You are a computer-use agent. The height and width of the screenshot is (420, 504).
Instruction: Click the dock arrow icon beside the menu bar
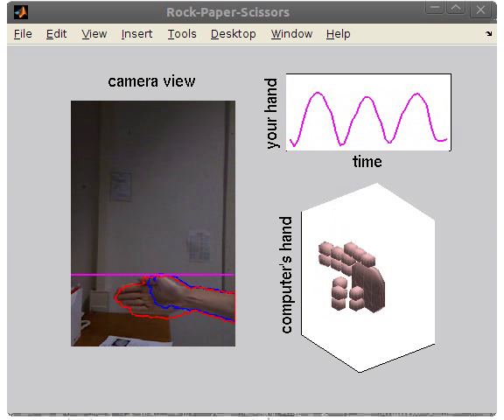point(489,33)
